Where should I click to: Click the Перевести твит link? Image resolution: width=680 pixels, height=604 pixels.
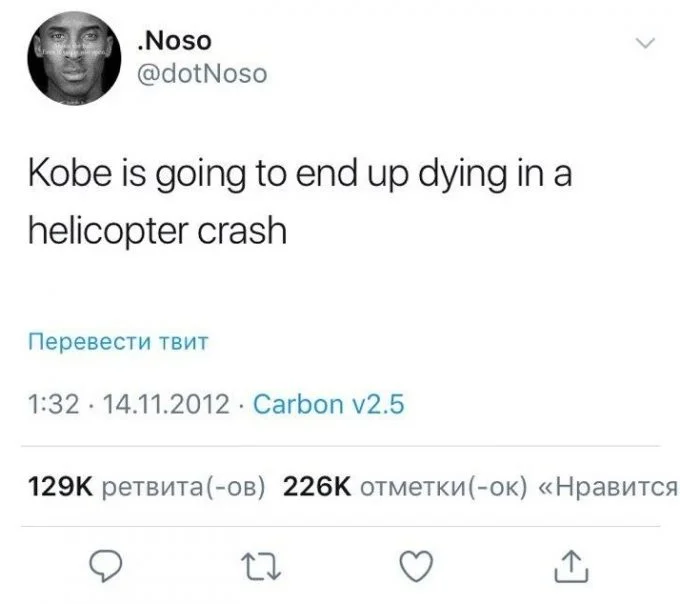(118, 341)
